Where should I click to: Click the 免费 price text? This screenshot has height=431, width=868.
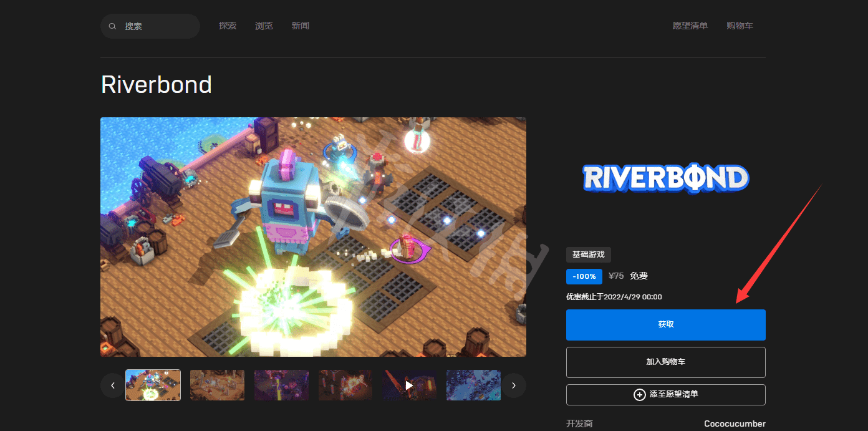click(639, 276)
